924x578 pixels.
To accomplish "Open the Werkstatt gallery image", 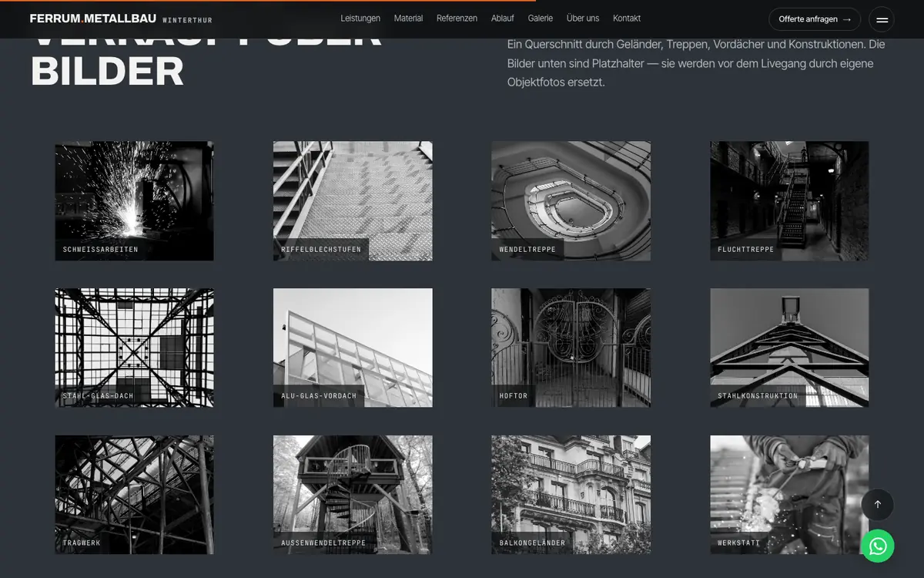I will (789, 495).
